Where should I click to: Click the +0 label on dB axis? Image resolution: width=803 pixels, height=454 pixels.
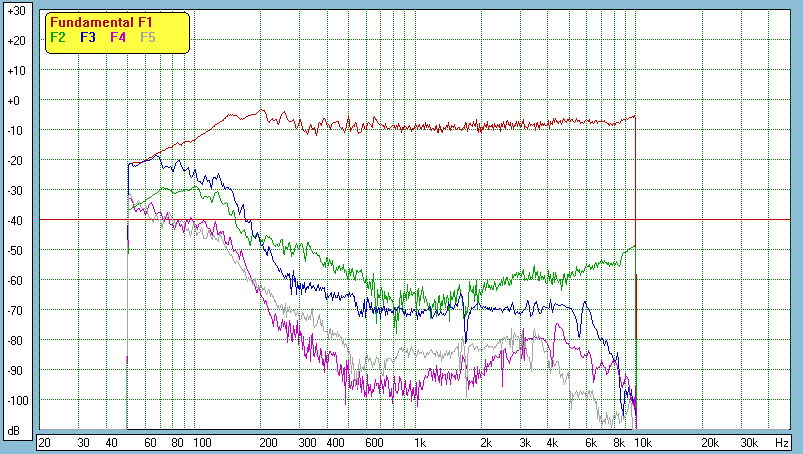pyautogui.click(x=15, y=101)
